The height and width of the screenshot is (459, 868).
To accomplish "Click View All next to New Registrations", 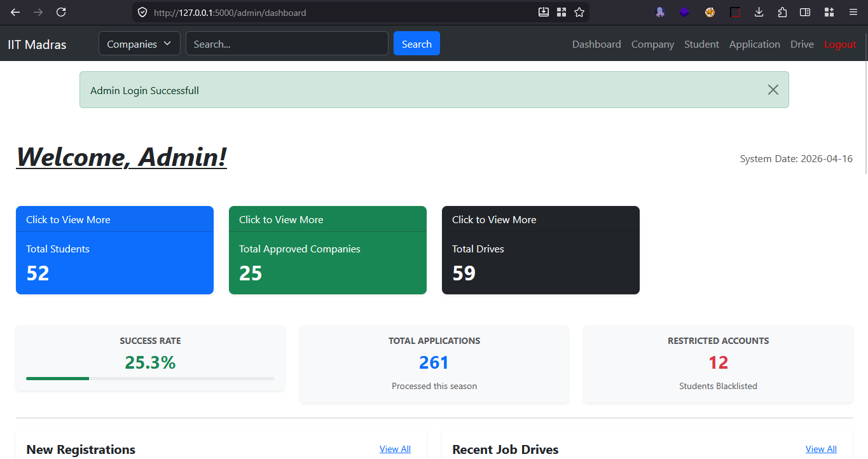I will [x=395, y=449].
